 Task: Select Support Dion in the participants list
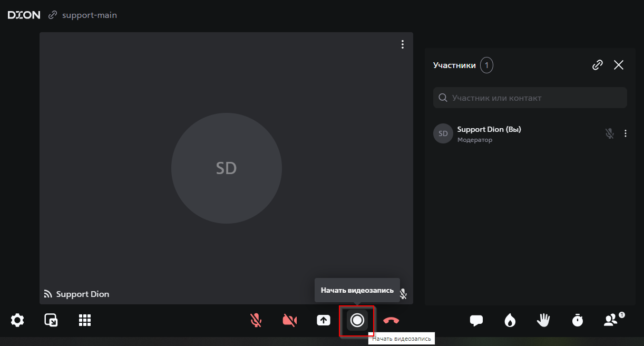pos(489,133)
